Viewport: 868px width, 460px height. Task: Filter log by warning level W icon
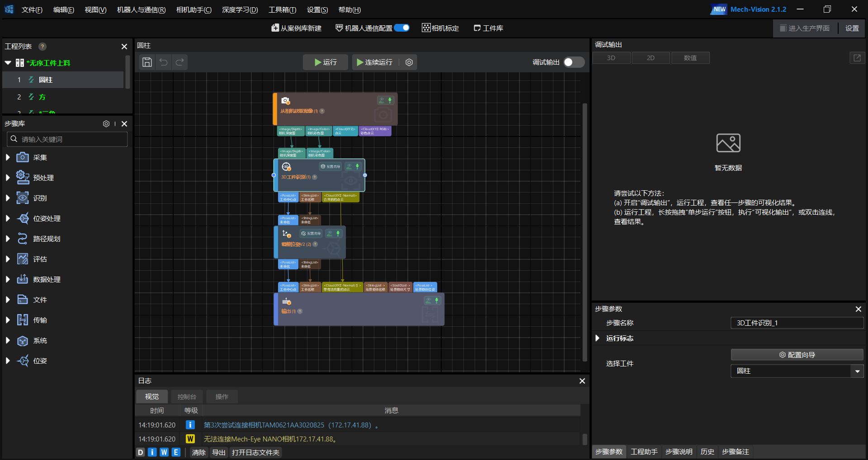pos(164,452)
